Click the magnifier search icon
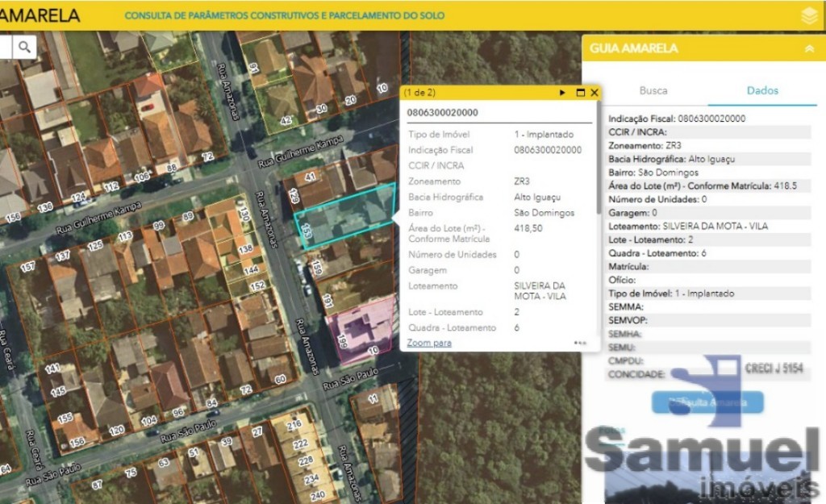826x504 pixels. click(25, 48)
